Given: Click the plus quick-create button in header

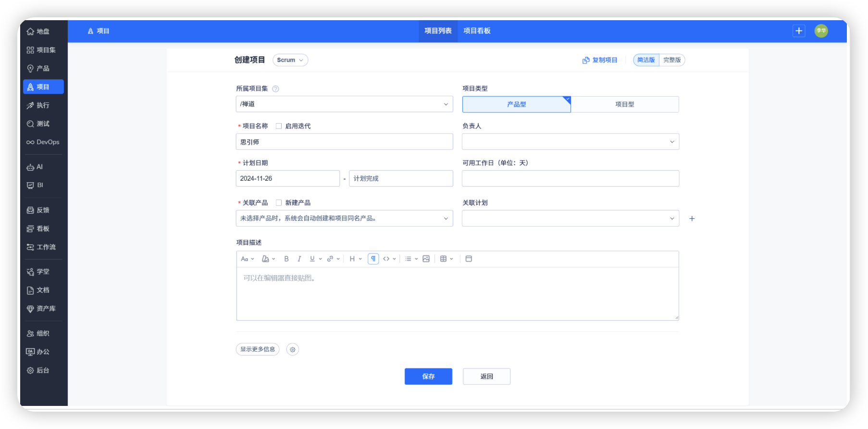Looking at the screenshot, I should (x=799, y=31).
